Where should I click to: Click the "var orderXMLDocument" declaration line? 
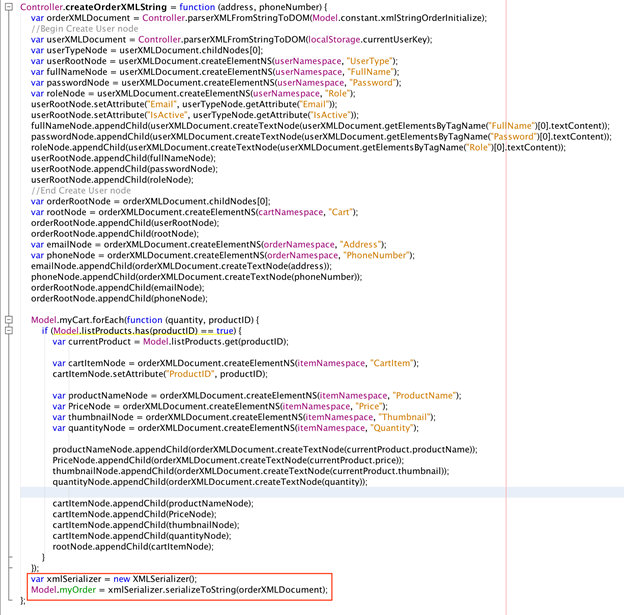(259, 18)
